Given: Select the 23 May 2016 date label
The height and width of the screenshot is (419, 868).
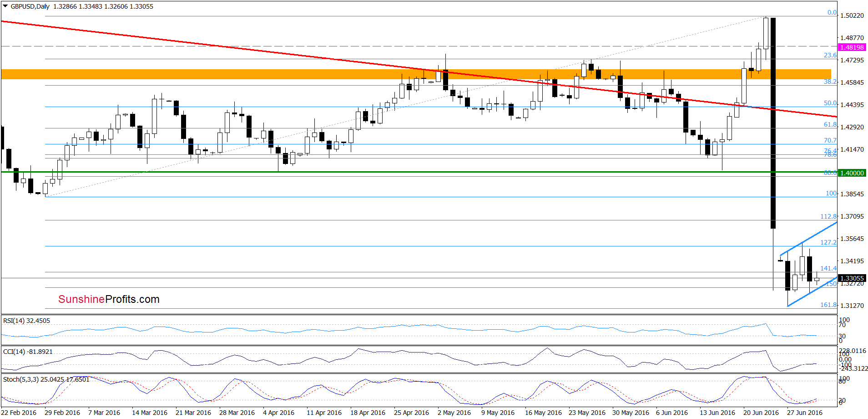Looking at the screenshot, I should (x=587, y=413).
